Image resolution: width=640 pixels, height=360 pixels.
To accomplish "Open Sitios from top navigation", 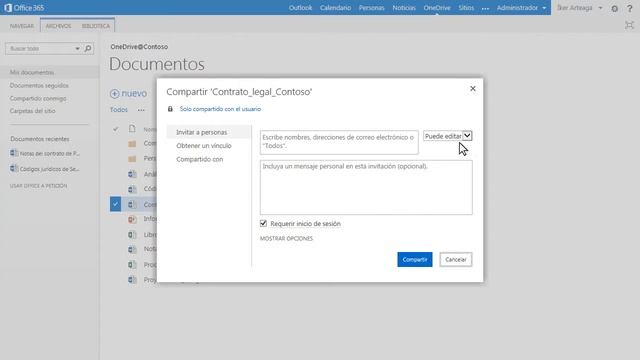I will (466, 8).
